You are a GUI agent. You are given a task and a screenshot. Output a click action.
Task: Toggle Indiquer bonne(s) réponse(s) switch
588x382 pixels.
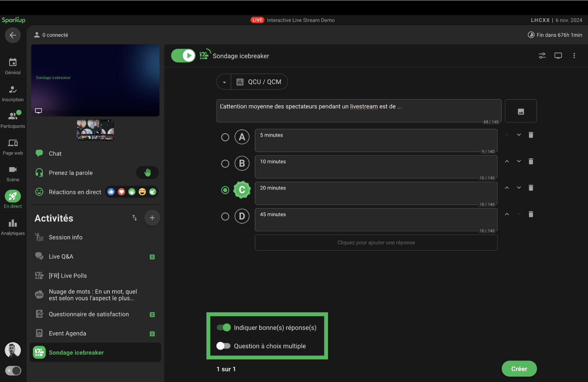point(224,328)
